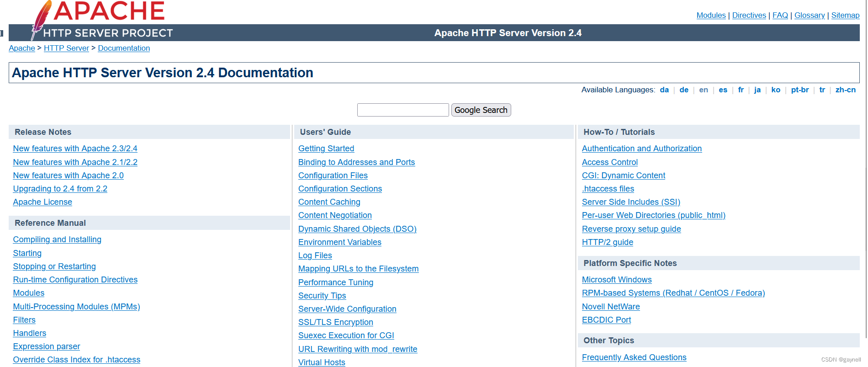This screenshot has height=367, width=868.
Task: Switch language to pt-br
Action: pyautogui.click(x=800, y=90)
